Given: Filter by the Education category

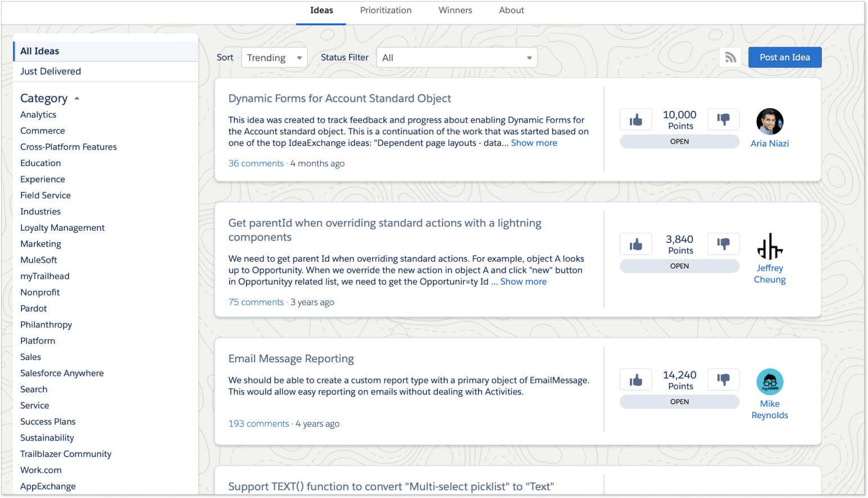Looking at the screenshot, I should 41,163.
